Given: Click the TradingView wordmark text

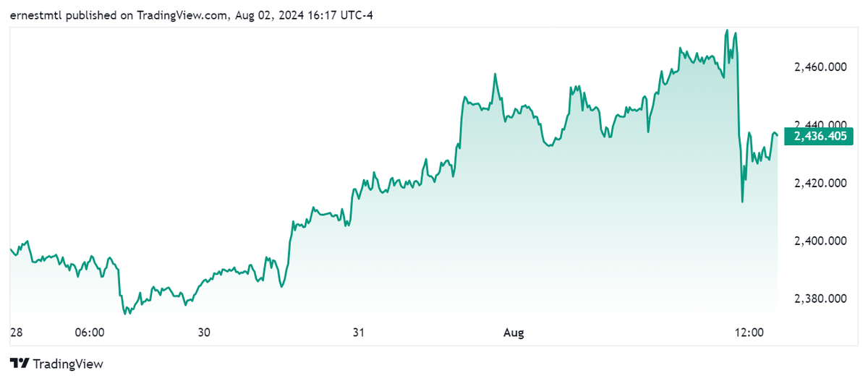Looking at the screenshot, I should coord(69,364).
